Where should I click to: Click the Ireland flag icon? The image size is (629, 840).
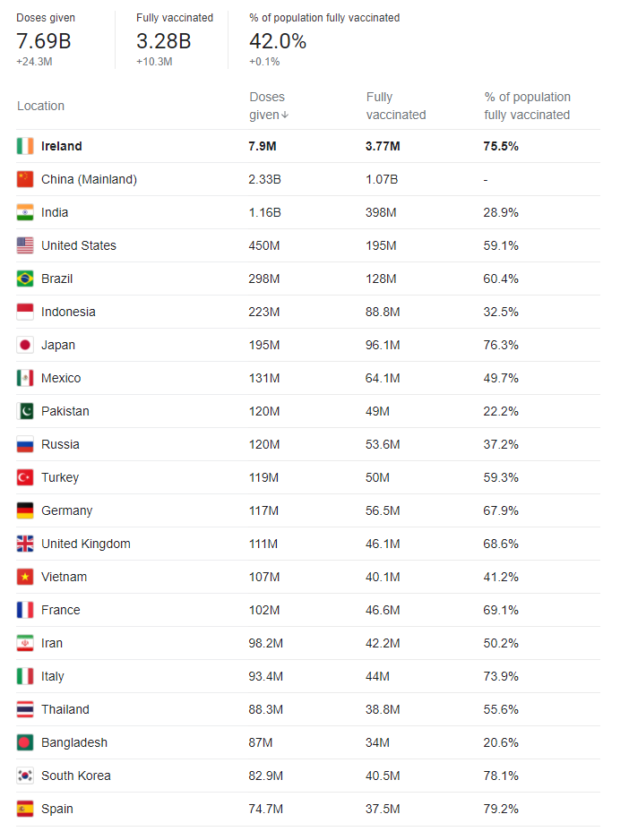[25, 146]
